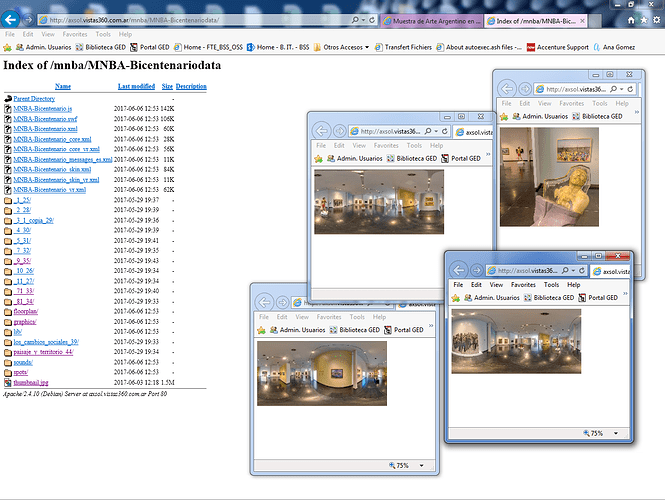This screenshot has width=665, height=500.
Task: Open the thumbnail.jpg file link
Action: 31,383
